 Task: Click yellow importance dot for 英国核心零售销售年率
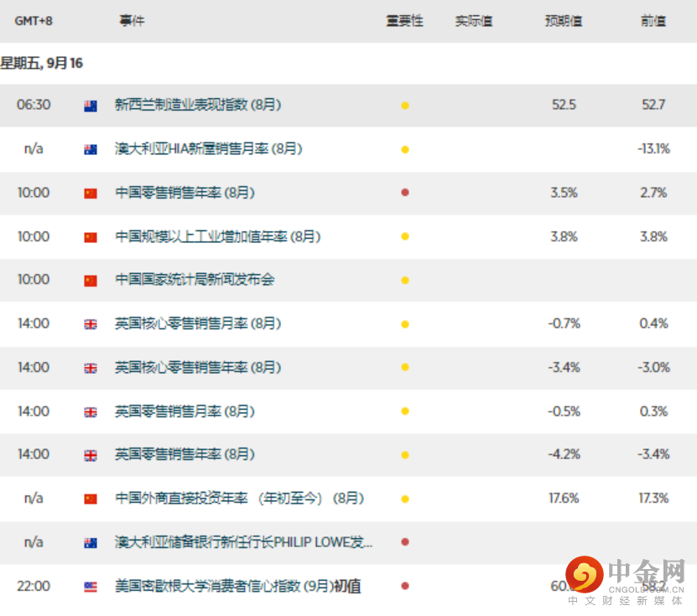click(405, 367)
